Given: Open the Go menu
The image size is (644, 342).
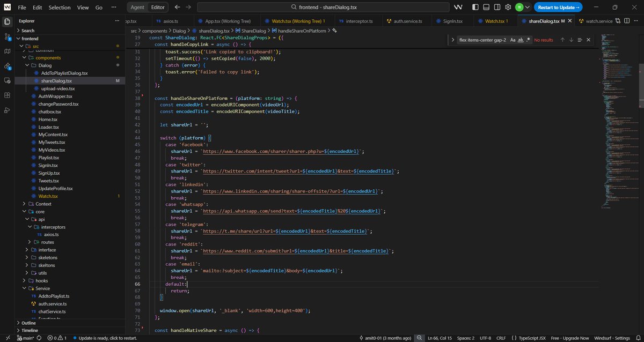Looking at the screenshot, I should click(99, 8).
